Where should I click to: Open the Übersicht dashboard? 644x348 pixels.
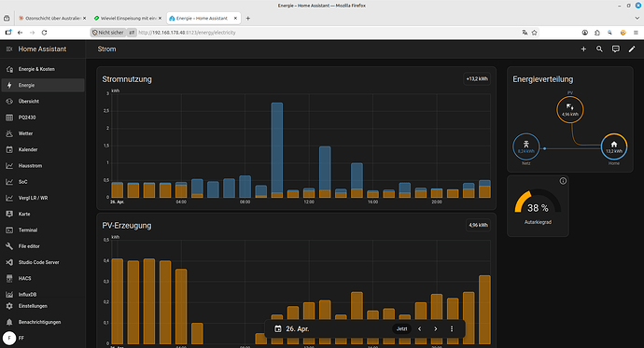pos(43,101)
